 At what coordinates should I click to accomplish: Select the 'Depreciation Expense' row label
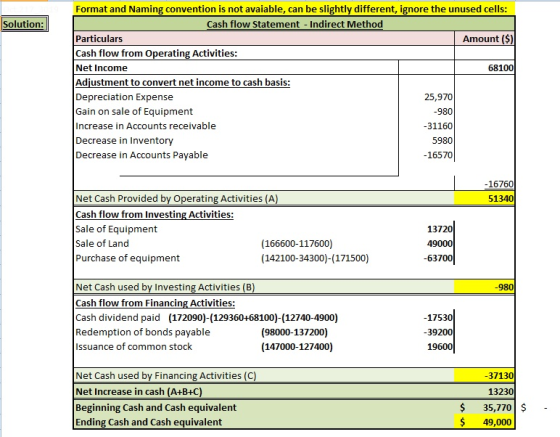coord(124,97)
